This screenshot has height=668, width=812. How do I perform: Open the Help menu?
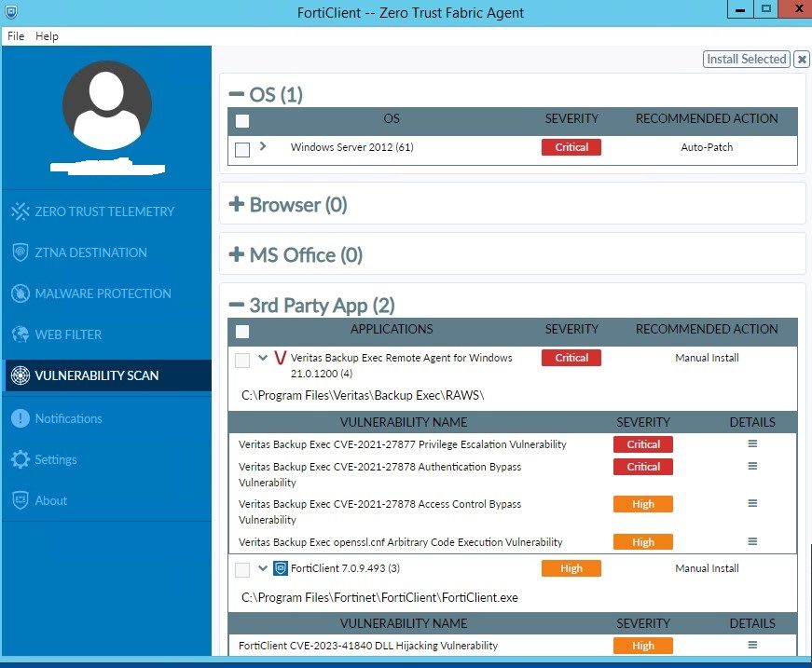(x=46, y=36)
